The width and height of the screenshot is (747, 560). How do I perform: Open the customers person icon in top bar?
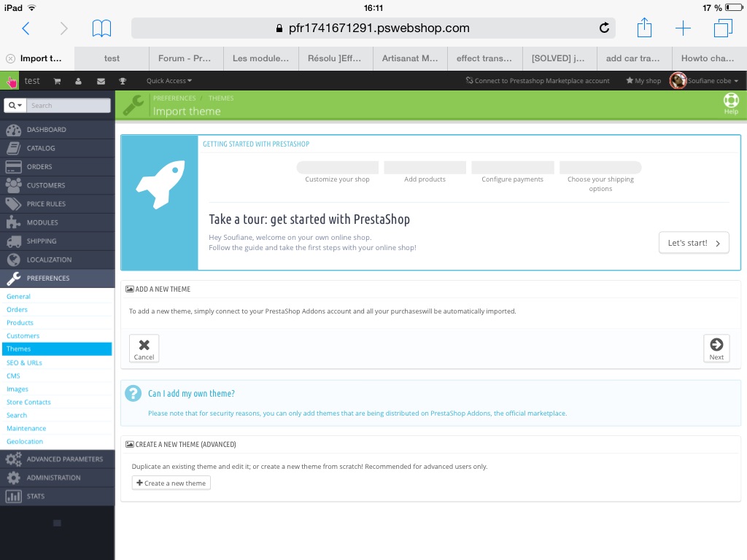(78, 81)
